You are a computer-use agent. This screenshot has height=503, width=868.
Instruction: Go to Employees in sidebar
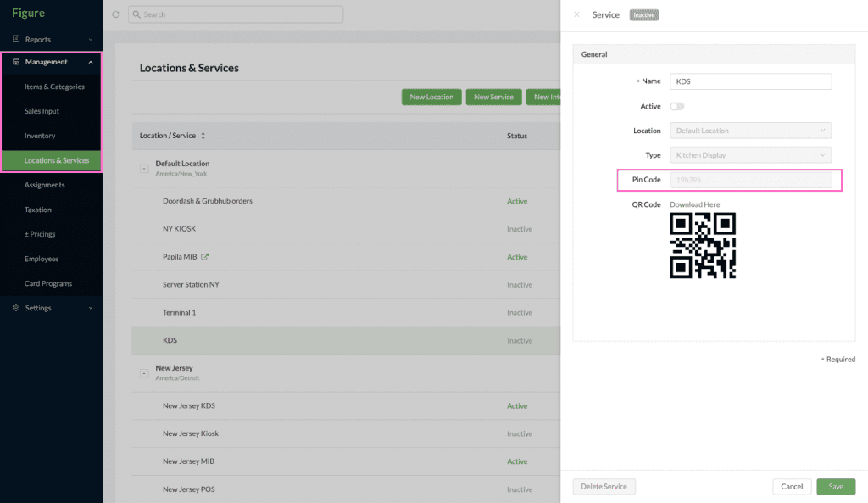tap(42, 259)
